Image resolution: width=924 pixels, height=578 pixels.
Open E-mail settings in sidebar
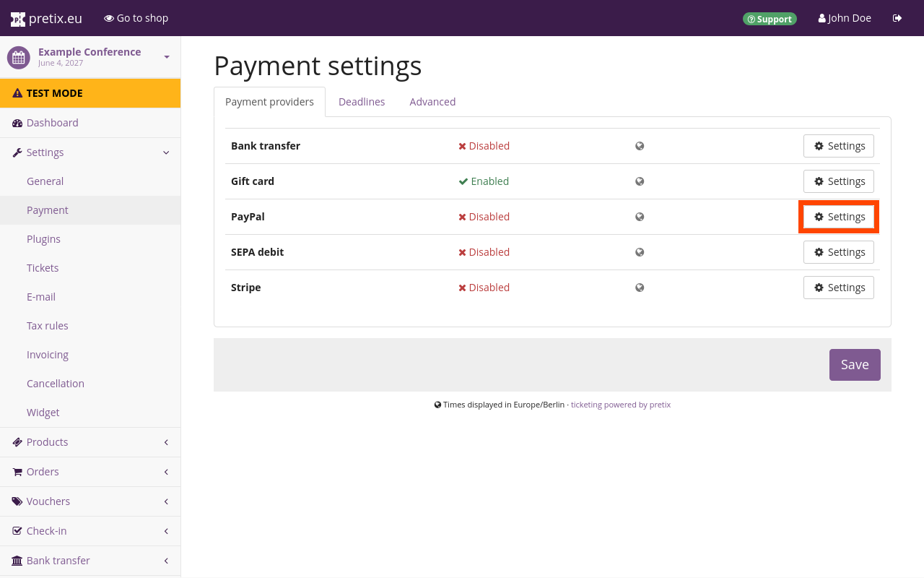tap(90, 297)
